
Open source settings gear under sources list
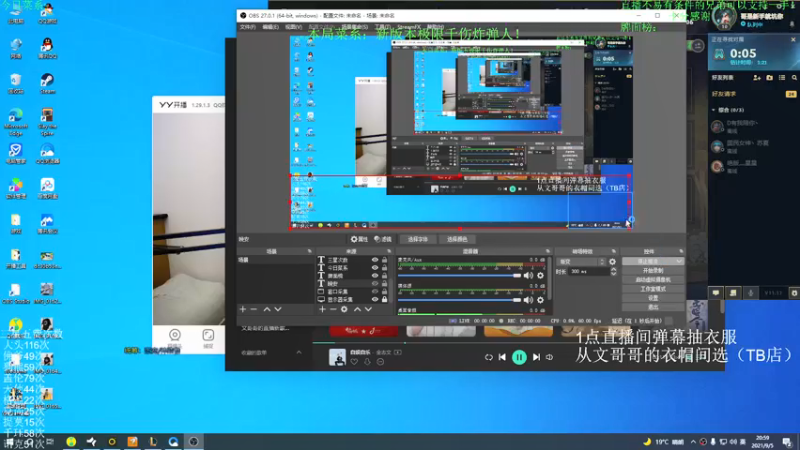tap(344, 309)
